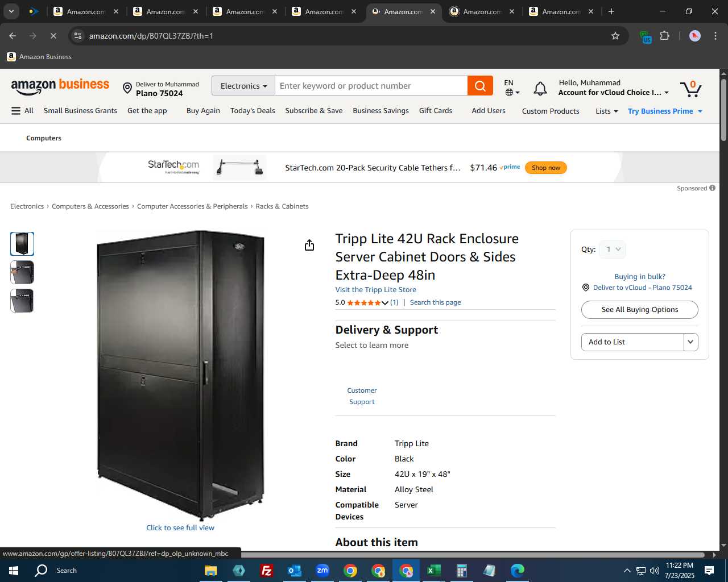Select the third product thumbnail

click(22, 301)
